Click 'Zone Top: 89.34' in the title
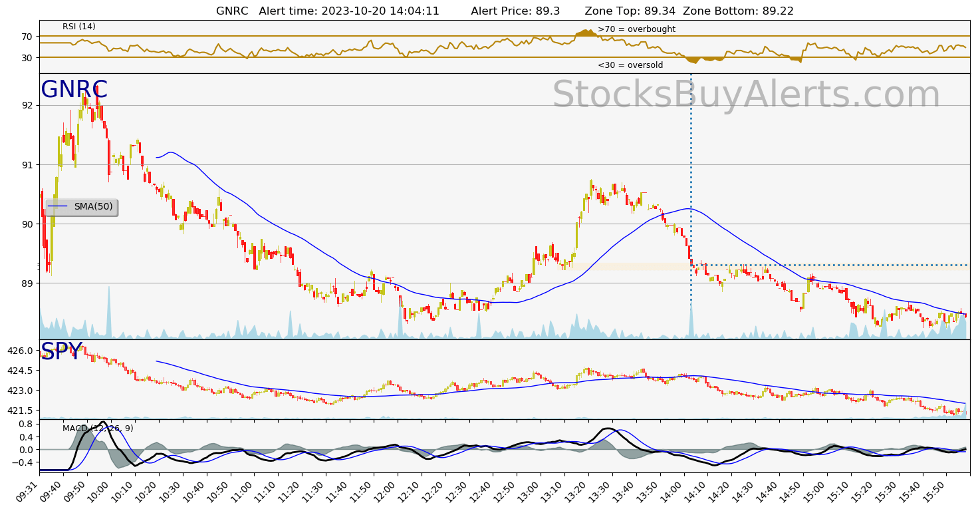 (x=630, y=11)
